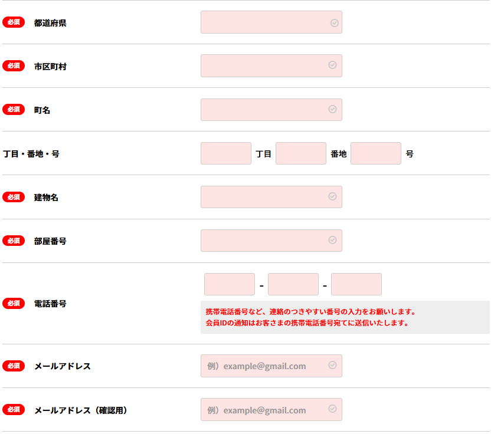This screenshot has height=434, width=504.
Task: Click the first 電話番号 box
Action: [x=230, y=284]
